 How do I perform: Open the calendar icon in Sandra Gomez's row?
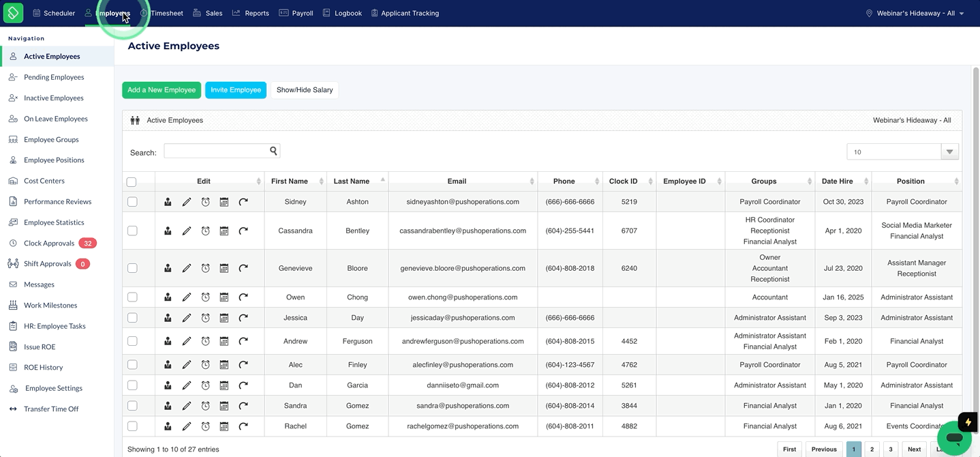(224, 406)
